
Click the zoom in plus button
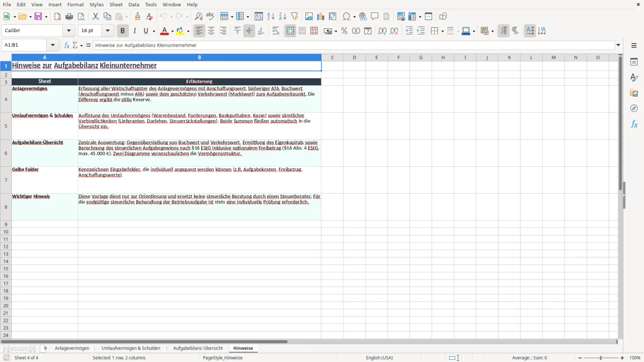tap(623, 358)
